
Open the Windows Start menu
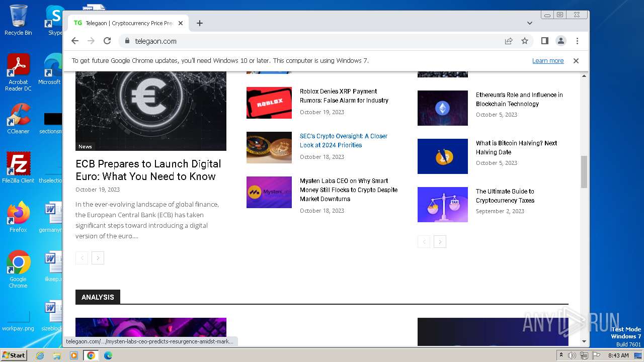[x=14, y=355]
